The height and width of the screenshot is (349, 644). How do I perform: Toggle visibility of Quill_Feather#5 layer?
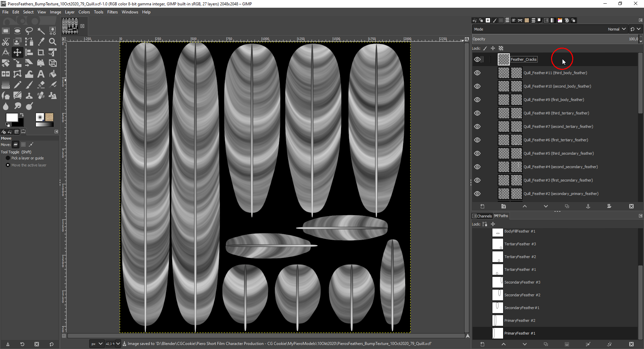(x=477, y=153)
